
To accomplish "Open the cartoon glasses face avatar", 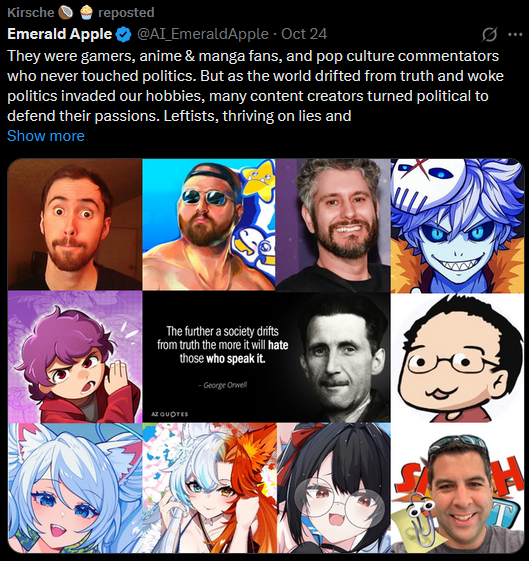I will (457, 358).
